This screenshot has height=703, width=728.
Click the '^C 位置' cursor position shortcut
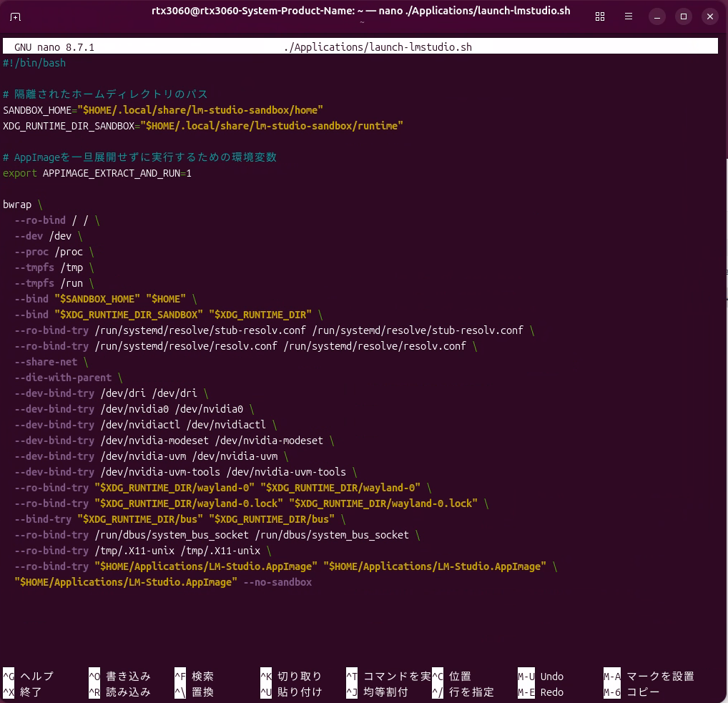click(x=452, y=677)
